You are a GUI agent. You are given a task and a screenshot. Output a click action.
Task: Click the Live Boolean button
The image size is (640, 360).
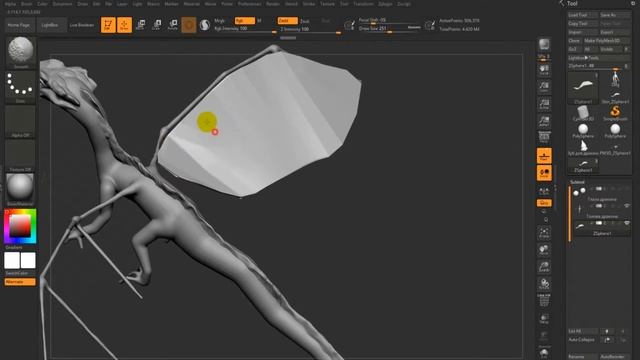[x=82, y=25]
